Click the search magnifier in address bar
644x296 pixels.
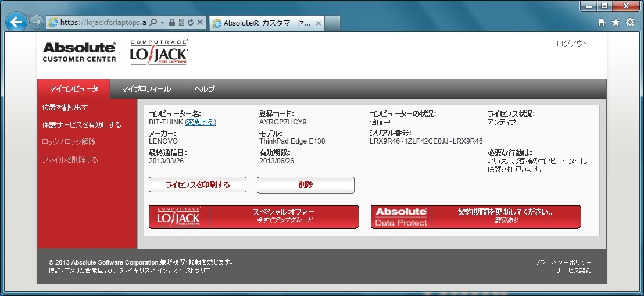[153, 22]
